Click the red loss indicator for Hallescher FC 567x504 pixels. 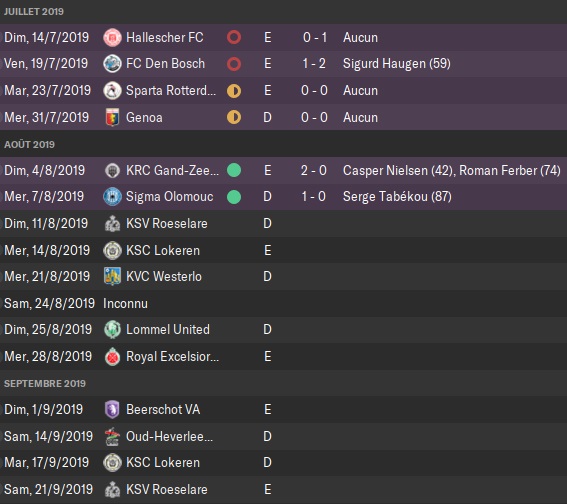[234, 37]
